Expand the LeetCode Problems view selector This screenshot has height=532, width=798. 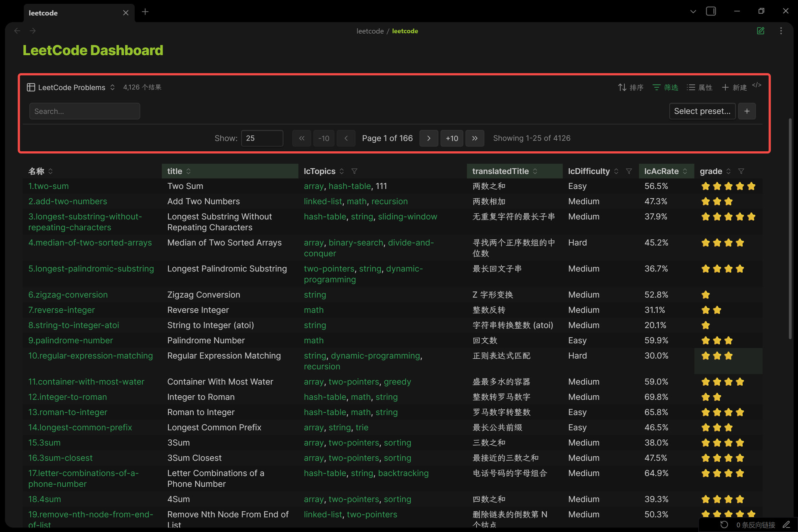[71, 87]
